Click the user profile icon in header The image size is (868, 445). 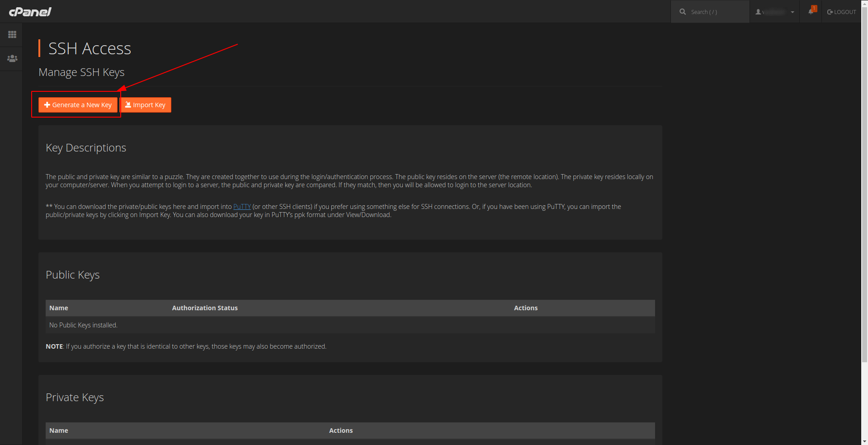pyautogui.click(x=758, y=12)
